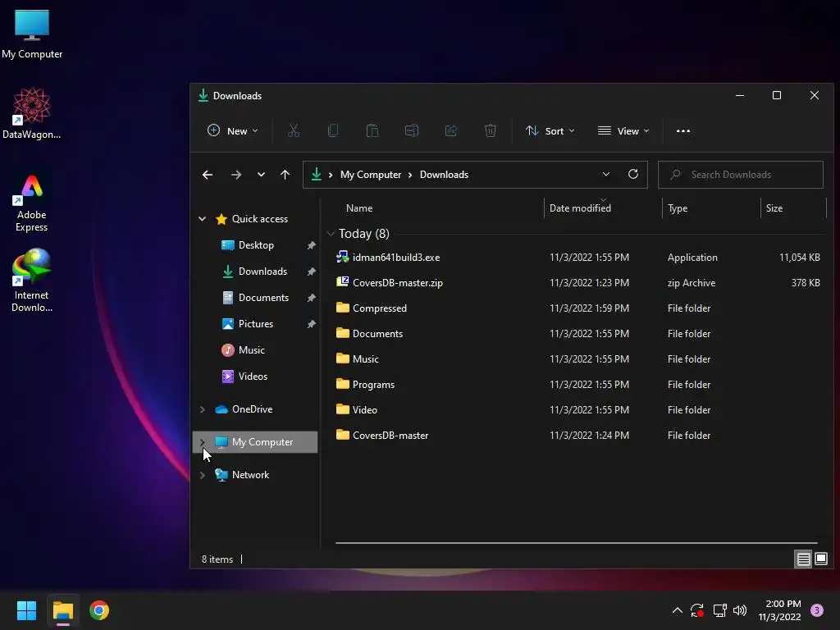Click the pin icon beside Desktop
Image resolution: width=840 pixels, height=630 pixels.
point(311,245)
